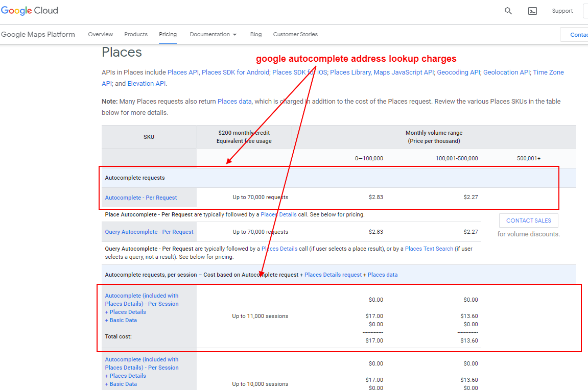Visit the Elevation API link

pos(146,83)
